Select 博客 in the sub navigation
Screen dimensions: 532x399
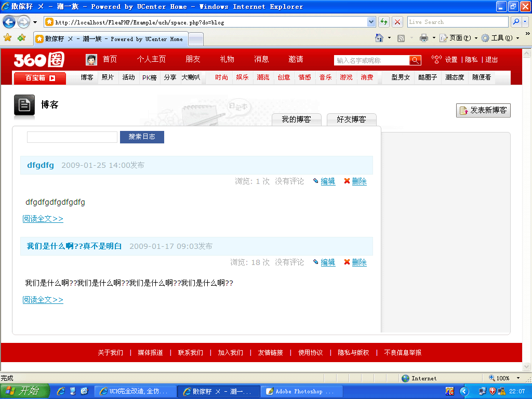[87, 77]
